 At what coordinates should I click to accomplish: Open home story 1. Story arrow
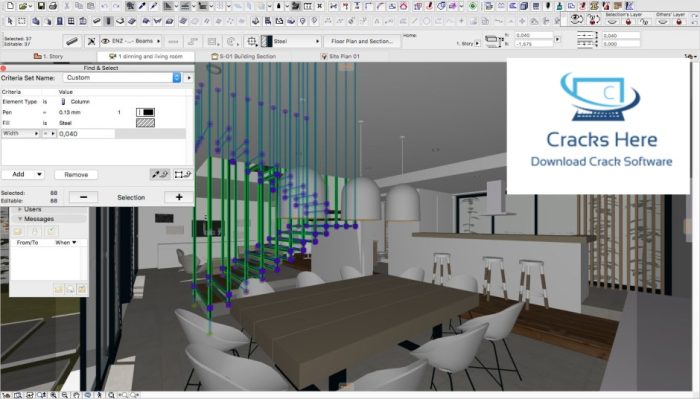click(478, 43)
